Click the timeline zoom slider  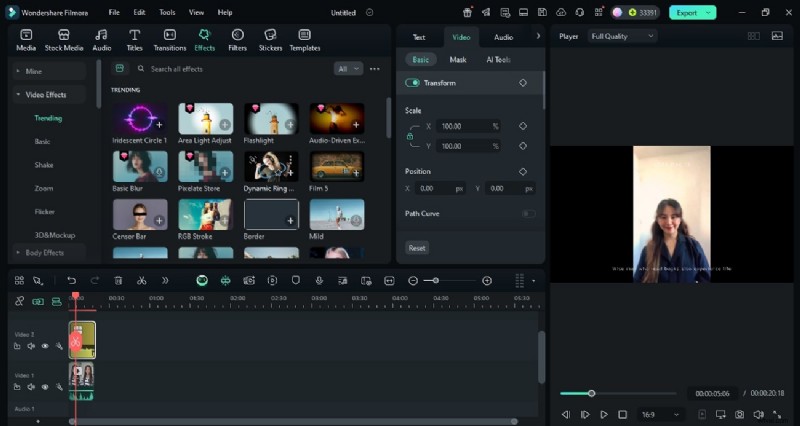click(x=436, y=281)
